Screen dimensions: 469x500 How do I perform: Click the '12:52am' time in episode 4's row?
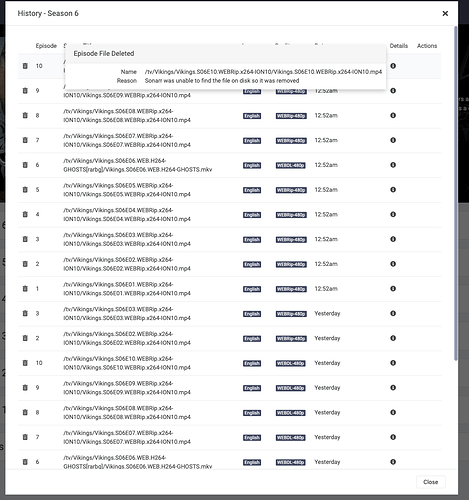pyautogui.click(x=326, y=214)
